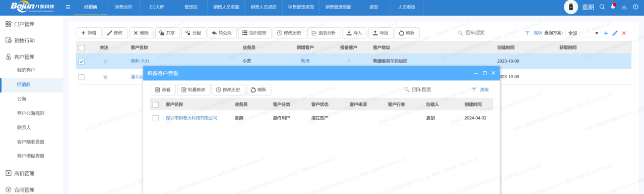Check the 渝北区 row checkbox
The width and height of the screenshot is (644, 194).
pos(82,77)
